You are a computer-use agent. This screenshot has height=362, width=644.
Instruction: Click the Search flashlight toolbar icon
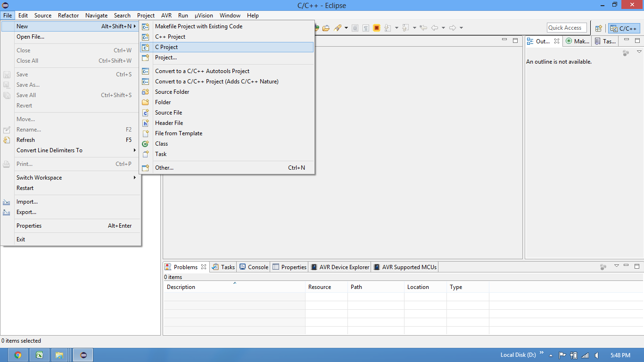pyautogui.click(x=338, y=28)
